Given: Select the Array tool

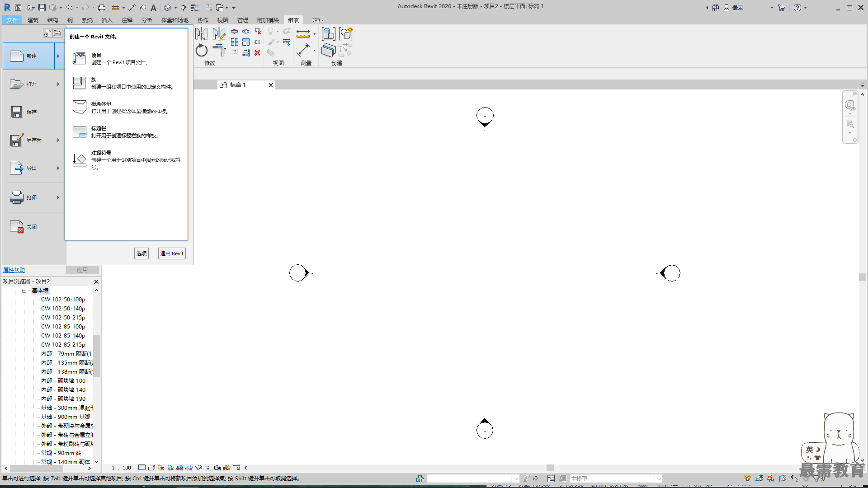Looking at the screenshot, I should point(235,42).
